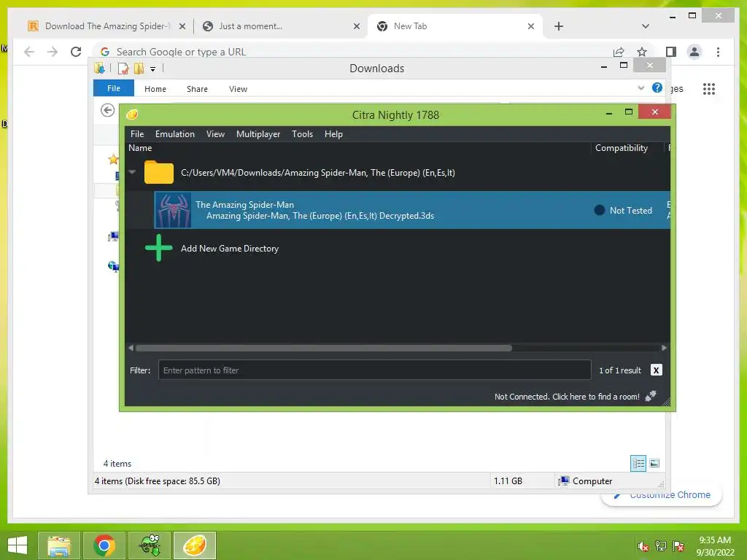
Task: Click Not Connected find a room link
Action: tap(567, 397)
